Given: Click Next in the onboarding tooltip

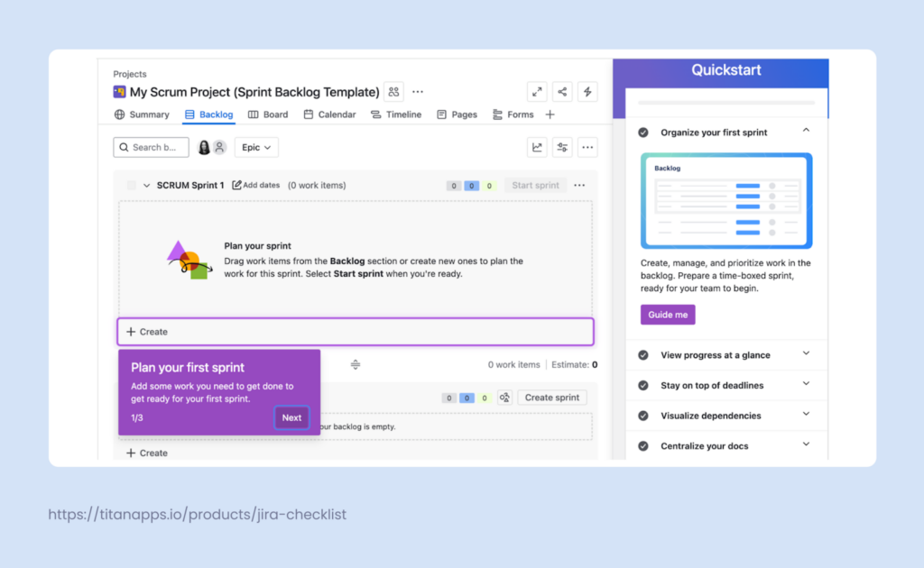Looking at the screenshot, I should coord(291,417).
